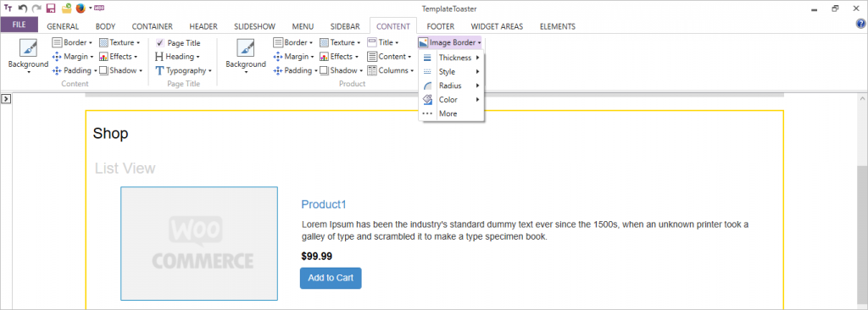Switch to the BODY tab

point(105,26)
